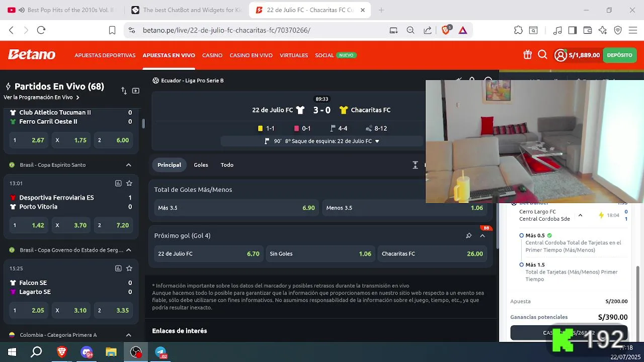Open the Apuestas En Vivo menu

(169, 55)
